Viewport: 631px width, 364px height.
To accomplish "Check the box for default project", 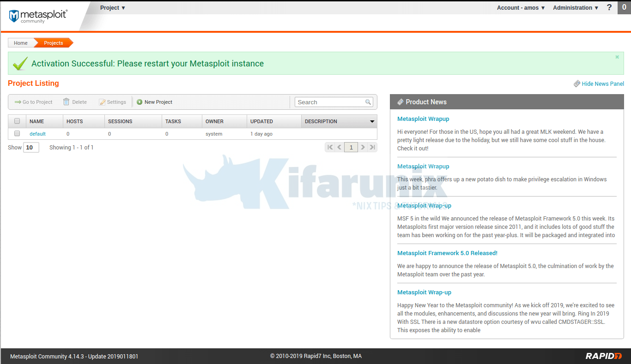I will [17, 133].
